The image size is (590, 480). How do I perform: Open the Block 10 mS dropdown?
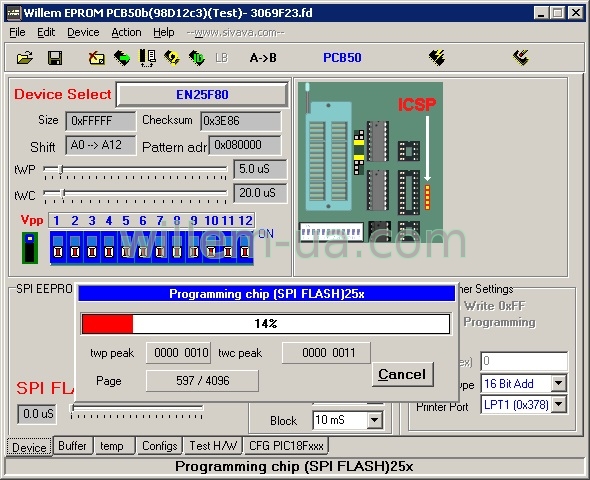point(374,419)
